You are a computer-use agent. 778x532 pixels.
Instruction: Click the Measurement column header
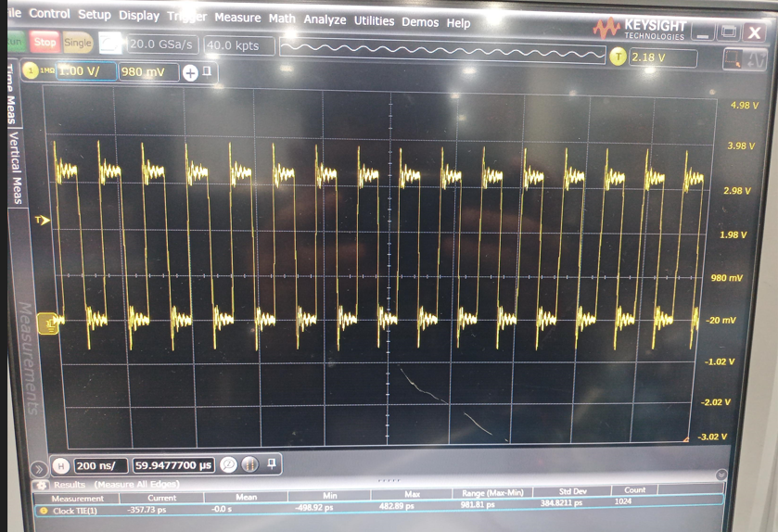tap(77, 499)
